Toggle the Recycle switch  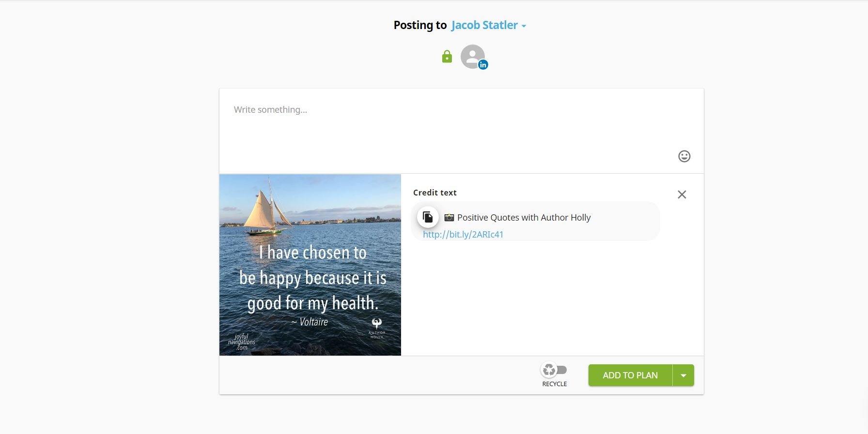point(554,370)
